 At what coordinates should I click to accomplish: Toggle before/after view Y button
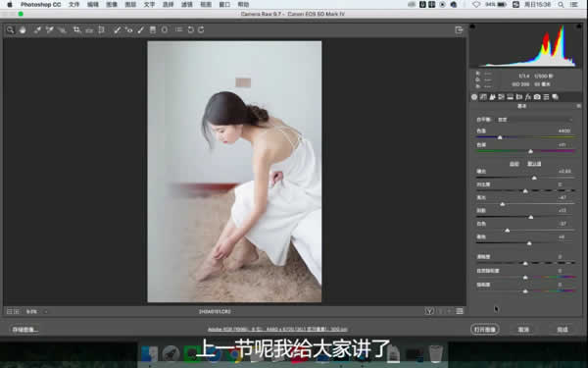[x=430, y=311]
